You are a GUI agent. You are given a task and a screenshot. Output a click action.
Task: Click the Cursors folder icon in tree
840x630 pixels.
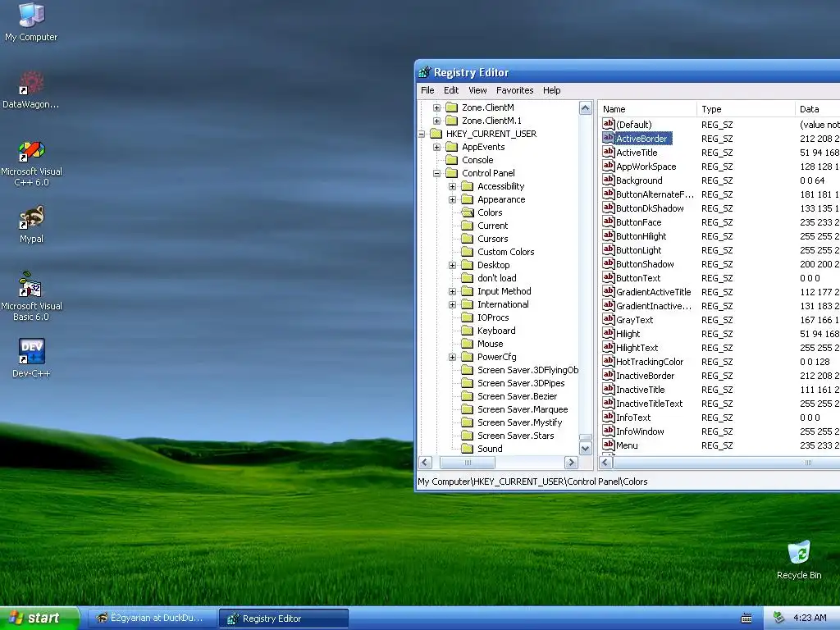[x=467, y=239]
